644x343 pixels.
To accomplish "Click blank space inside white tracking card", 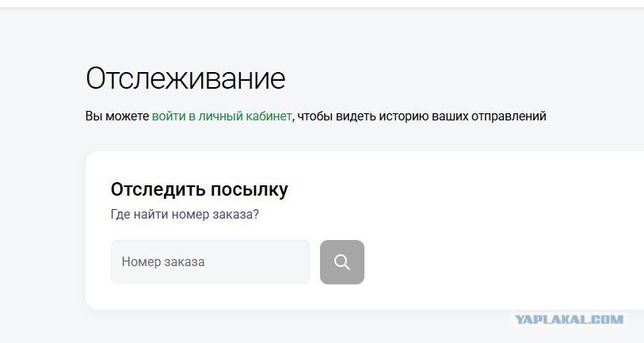I will coord(493,230).
